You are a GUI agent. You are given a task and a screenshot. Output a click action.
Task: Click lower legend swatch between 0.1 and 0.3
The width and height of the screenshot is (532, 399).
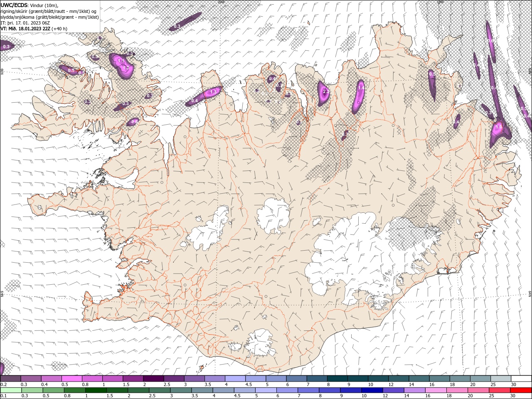click(x=11, y=390)
